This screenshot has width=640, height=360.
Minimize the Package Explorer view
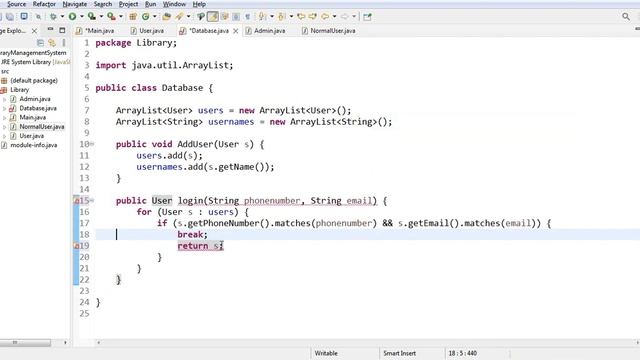(x=50, y=30)
